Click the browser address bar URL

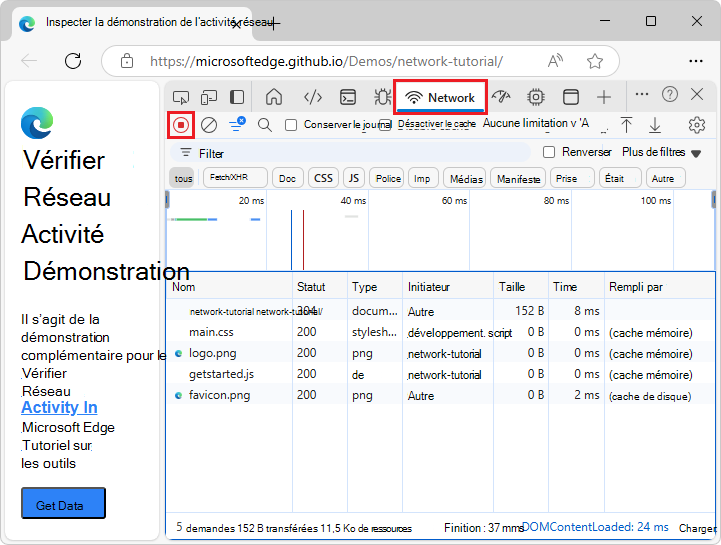(x=326, y=61)
